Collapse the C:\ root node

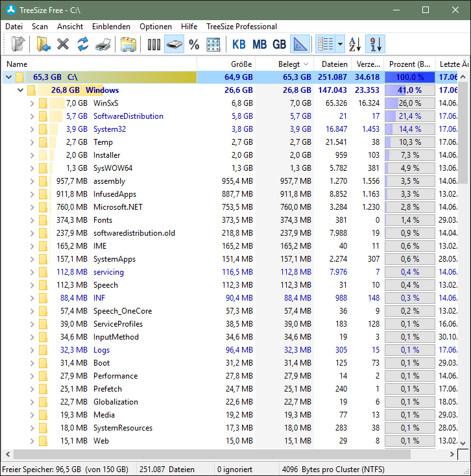pos(9,77)
